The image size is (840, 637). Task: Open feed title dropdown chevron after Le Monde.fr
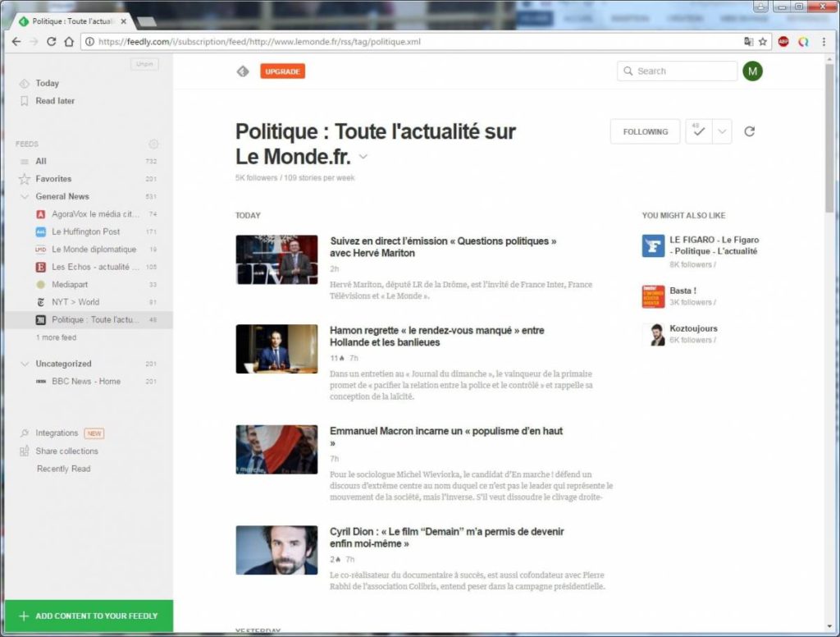(363, 157)
